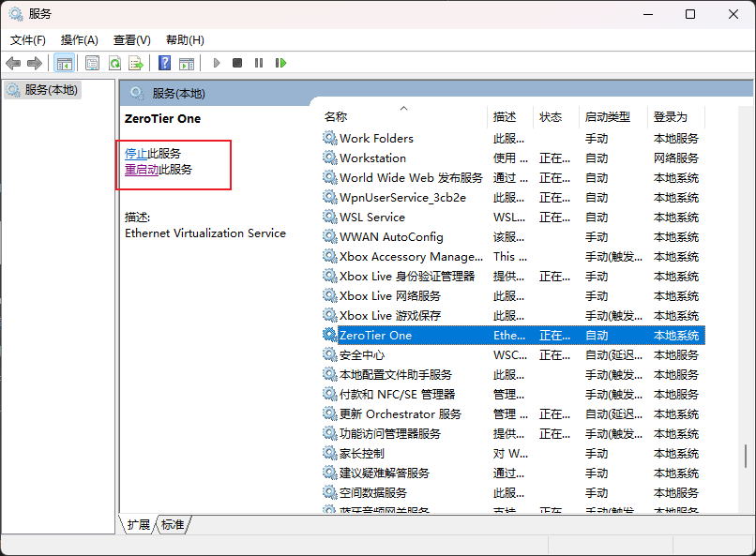The width and height of the screenshot is (756, 556).
Task: Click the 重启动 service link
Action: point(142,170)
